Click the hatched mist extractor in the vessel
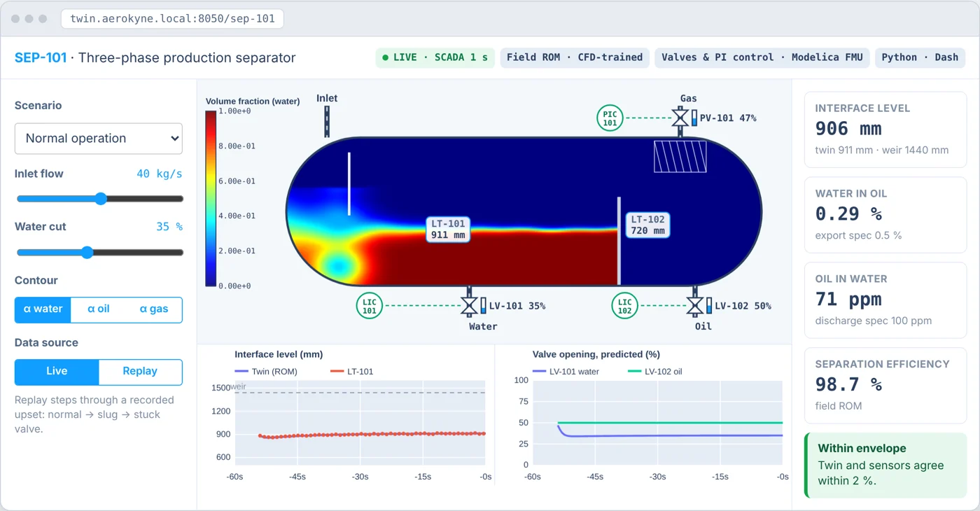 (680, 156)
